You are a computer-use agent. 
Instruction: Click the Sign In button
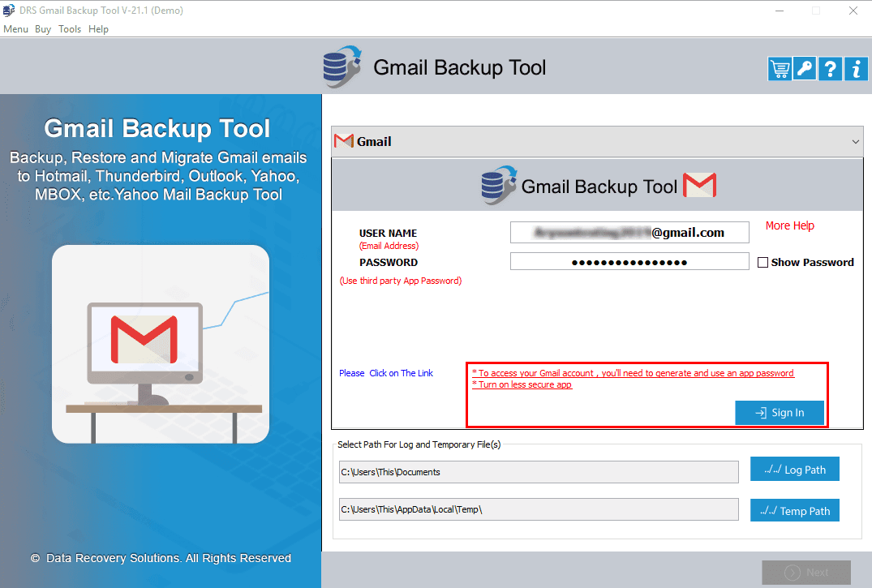pyautogui.click(x=779, y=412)
